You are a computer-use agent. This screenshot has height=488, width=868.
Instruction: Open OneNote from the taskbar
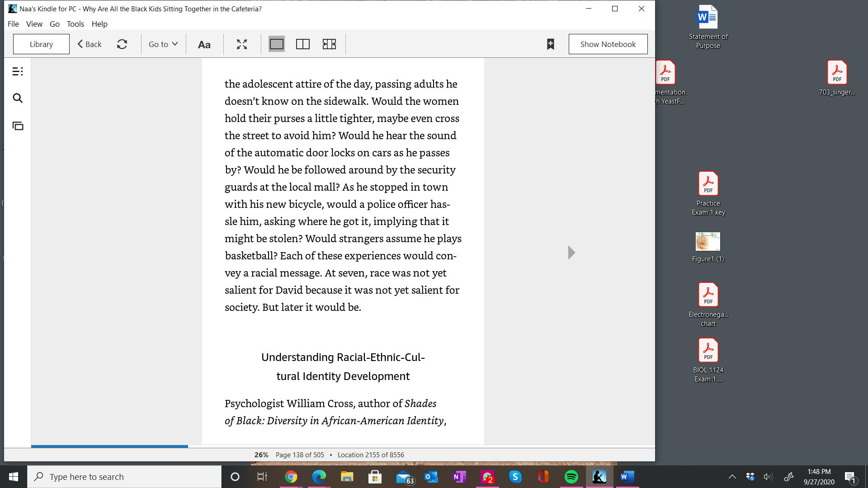click(x=459, y=477)
